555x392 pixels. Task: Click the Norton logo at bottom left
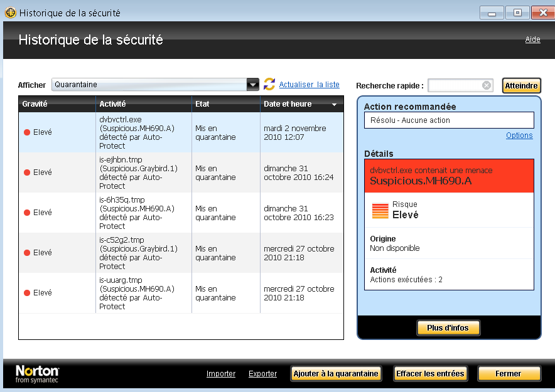tap(37, 374)
